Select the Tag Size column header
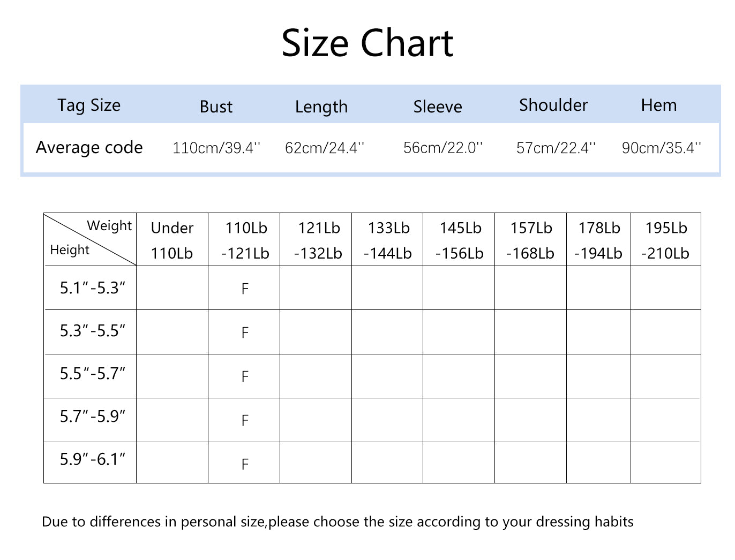 click(x=89, y=105)
